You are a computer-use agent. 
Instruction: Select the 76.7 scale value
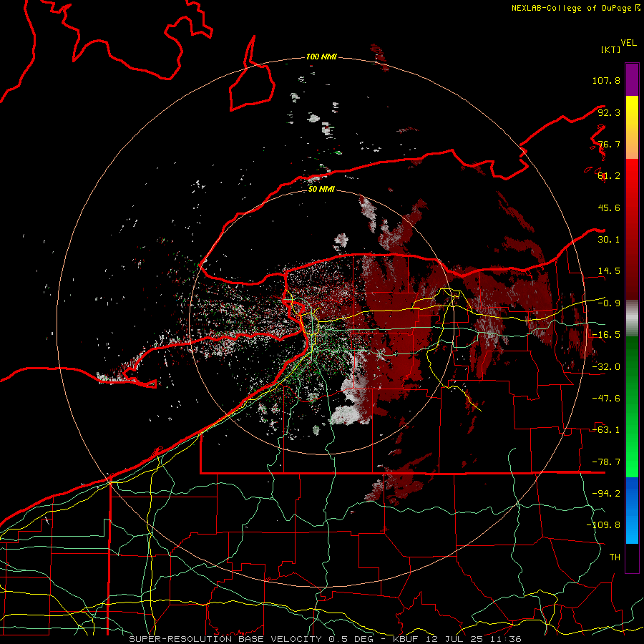tap(609, 144)
